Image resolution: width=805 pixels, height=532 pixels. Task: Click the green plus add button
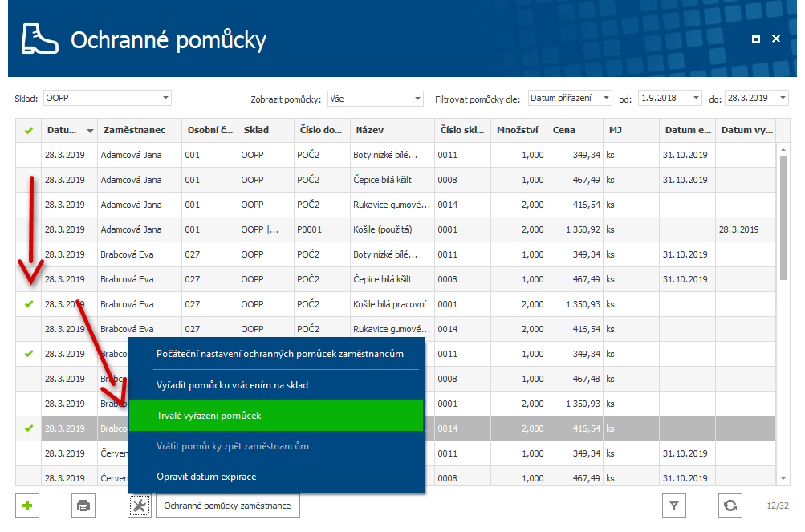pyautogui.click(x=27, y=506)
